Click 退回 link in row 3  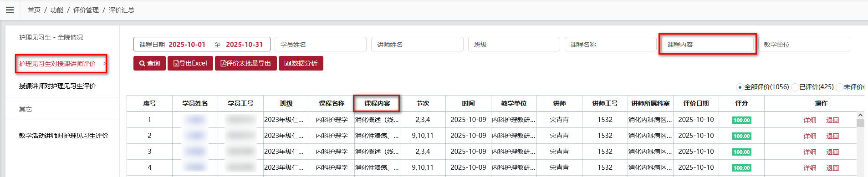(832, 152)
